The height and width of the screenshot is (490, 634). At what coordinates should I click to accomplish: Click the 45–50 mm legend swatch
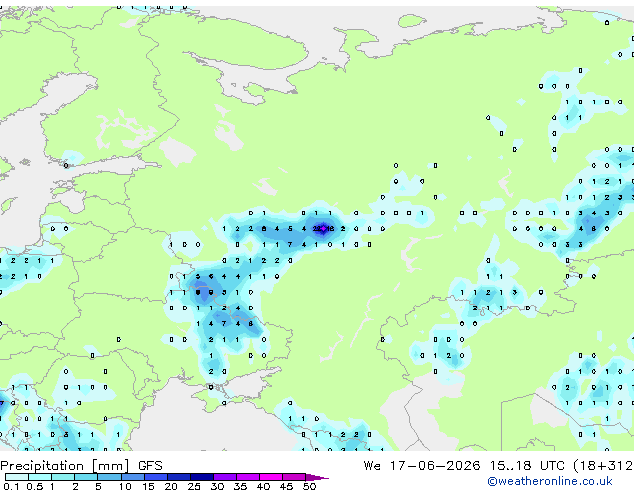[x=294, y=477]
